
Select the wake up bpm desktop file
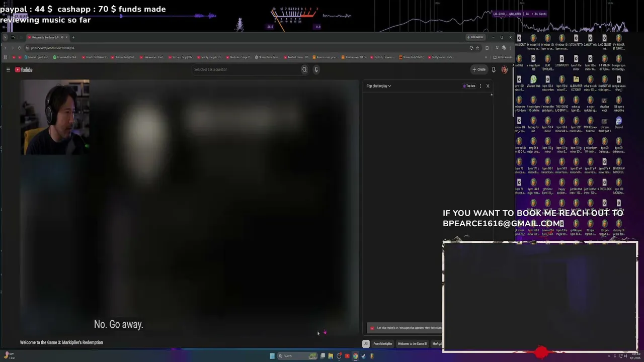(576, 103)
